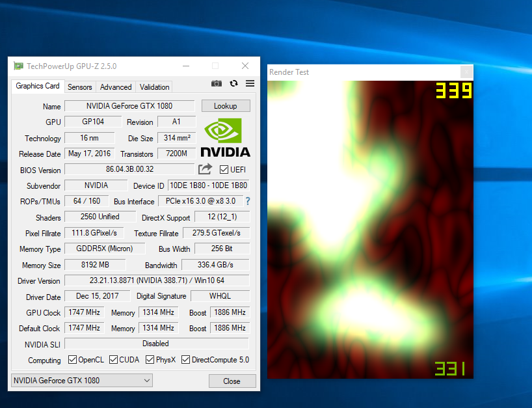This screenshot has height=408, width=532.
Task: Click Pixel Fillrate value 111.8 GPixel/s
Action: [x=94, y=233]
